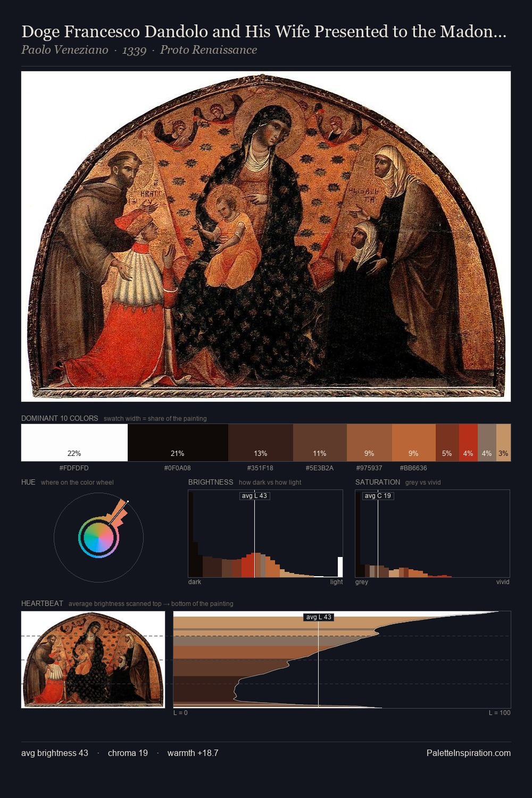Screen dimensions: 532x798
Task: Click the painting title heading
Action: click(264, 31)
